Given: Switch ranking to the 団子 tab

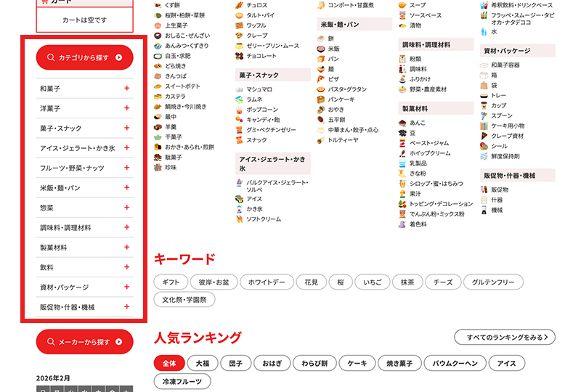Looking at the screenshot, I should pos(235,364).
